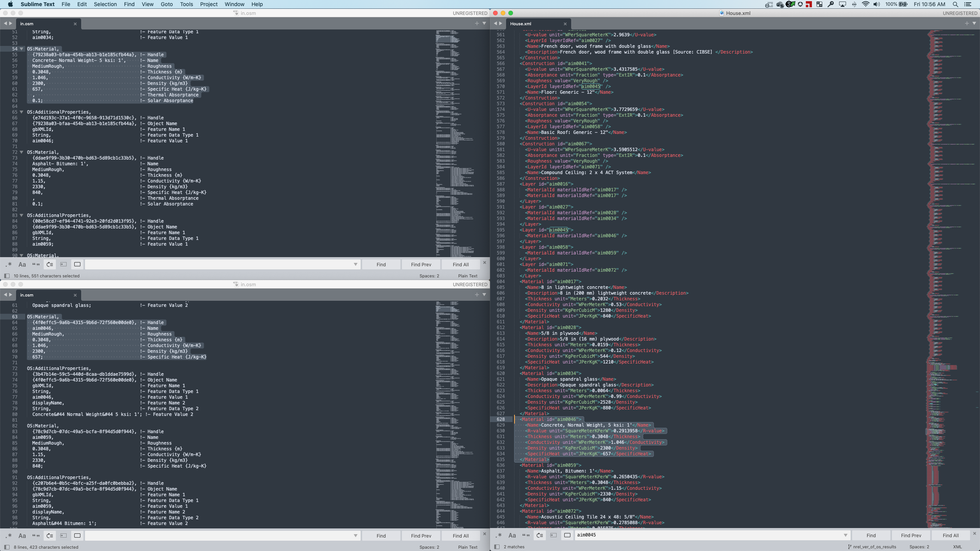Screen dimensions: 980x551
Task: Click the Find All button
Action: (461, 264)
